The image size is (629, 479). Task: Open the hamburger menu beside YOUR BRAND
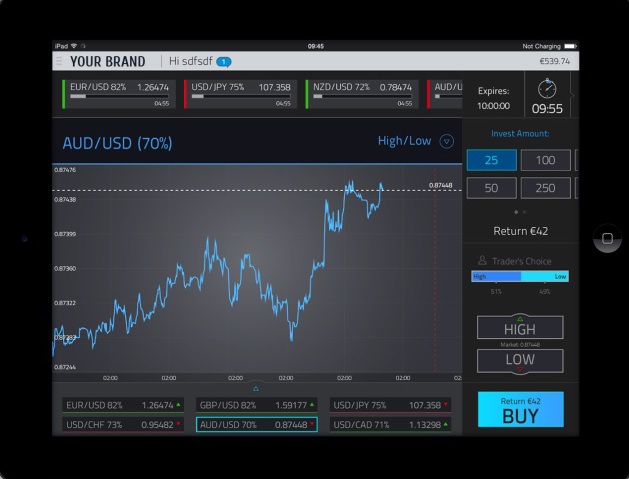tap(59, 61)
